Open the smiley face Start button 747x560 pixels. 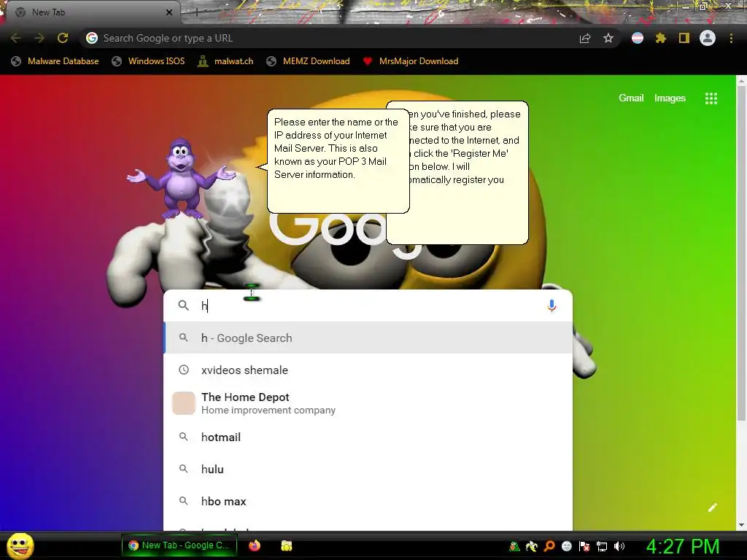coord(20,545)
